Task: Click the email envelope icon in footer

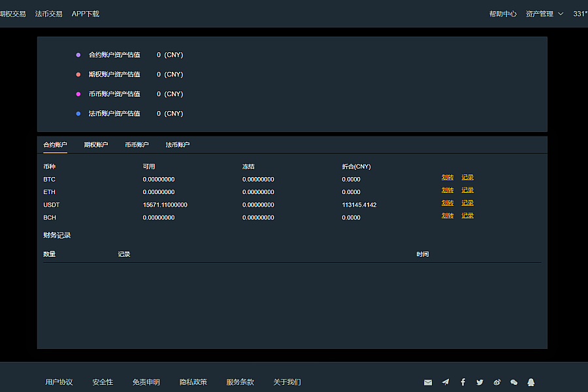Action: (x=428, y=382)
